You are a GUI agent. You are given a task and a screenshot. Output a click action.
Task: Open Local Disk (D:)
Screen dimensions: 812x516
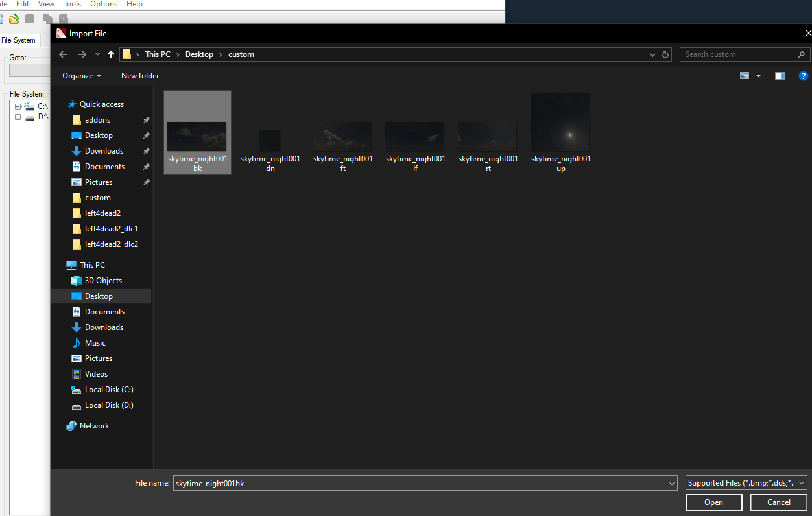tap(109, 405)
